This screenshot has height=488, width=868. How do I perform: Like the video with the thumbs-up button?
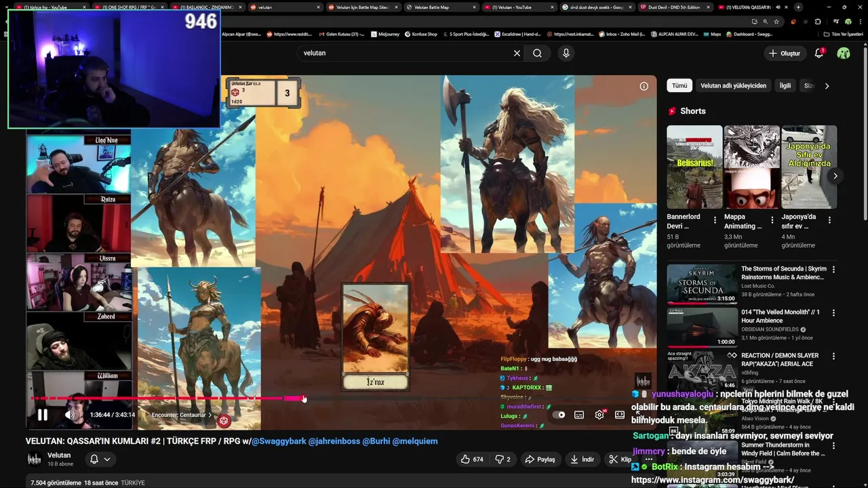pyautogui.click(x=472, y=460)
